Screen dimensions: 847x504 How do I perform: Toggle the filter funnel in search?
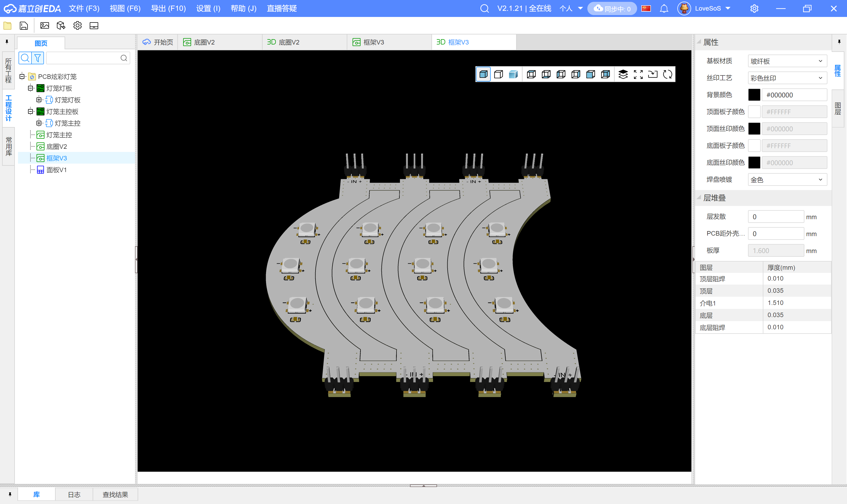(x=38, y=58)
